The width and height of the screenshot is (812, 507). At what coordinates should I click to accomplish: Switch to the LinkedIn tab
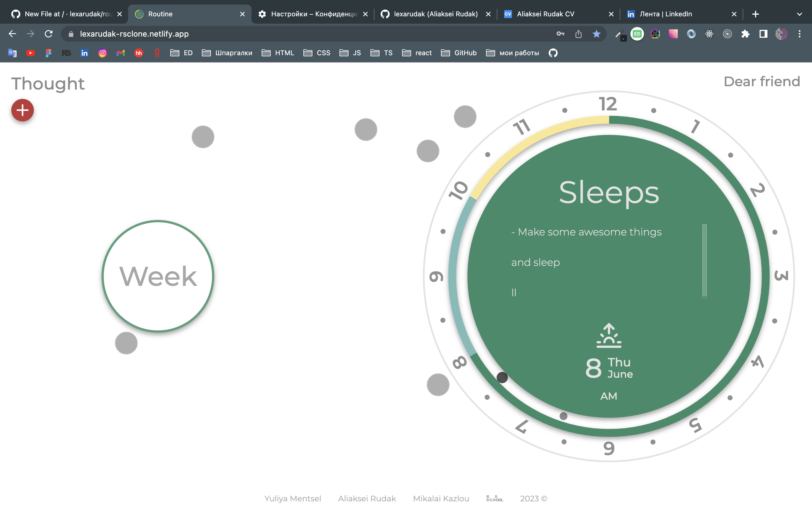pyautogui.click(x=665, y=14)
